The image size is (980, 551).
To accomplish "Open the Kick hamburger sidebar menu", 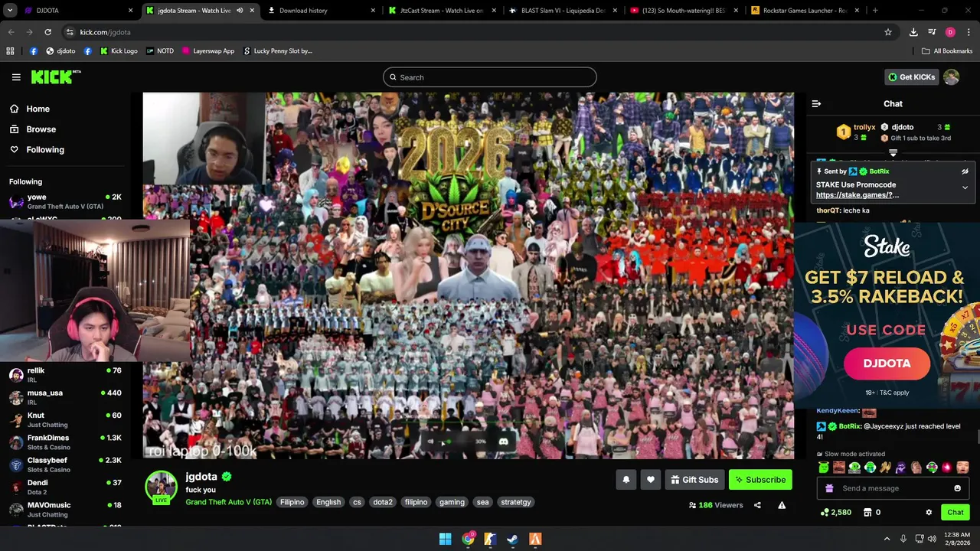I will point(16,77).
